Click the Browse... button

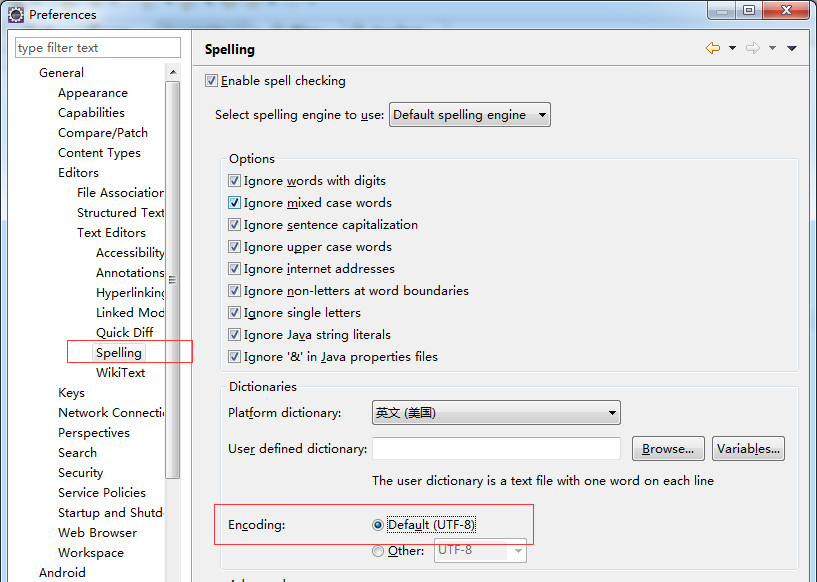tap(668, 449)
